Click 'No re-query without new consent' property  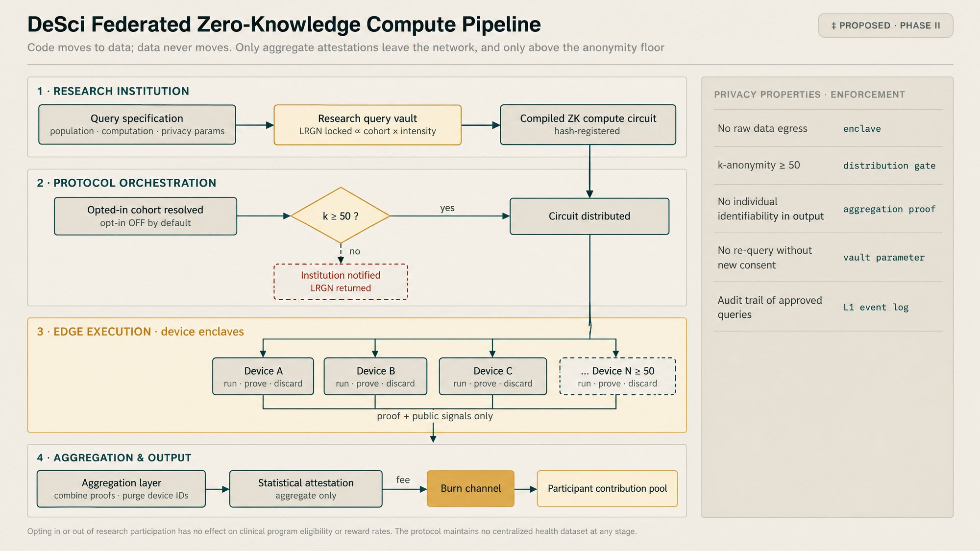[x=764, y=258]
